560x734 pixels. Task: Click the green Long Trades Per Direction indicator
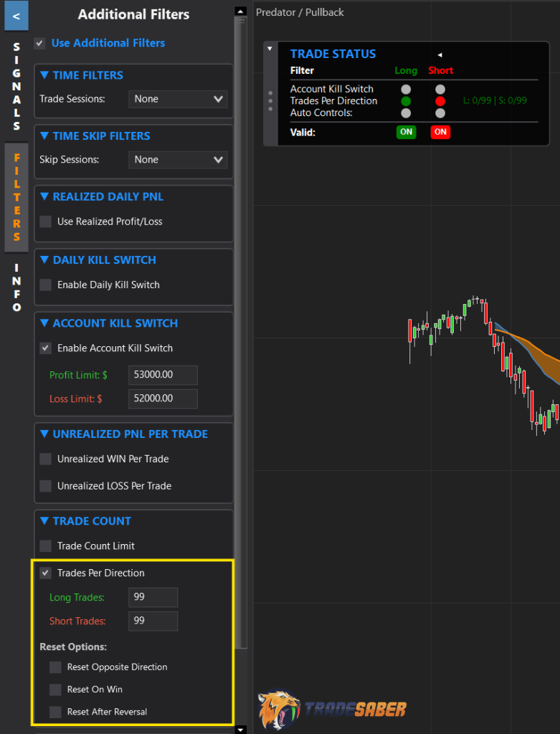coord(406,101)
